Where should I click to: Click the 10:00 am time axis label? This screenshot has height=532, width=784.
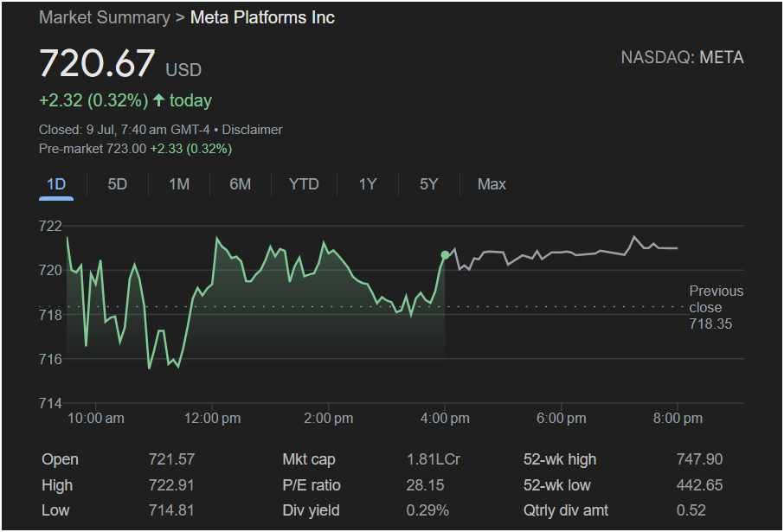click(x=95, y=419)
